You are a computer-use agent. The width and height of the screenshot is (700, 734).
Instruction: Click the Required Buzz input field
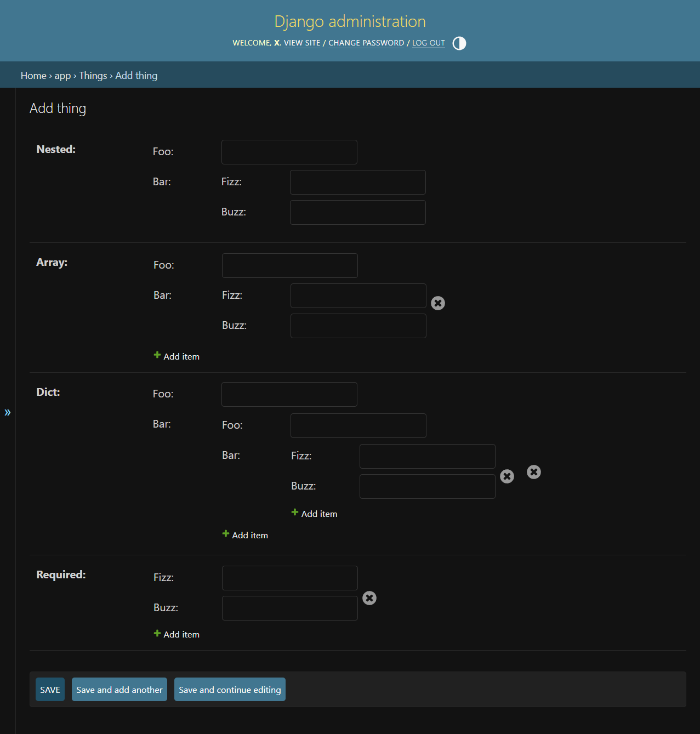289,608
